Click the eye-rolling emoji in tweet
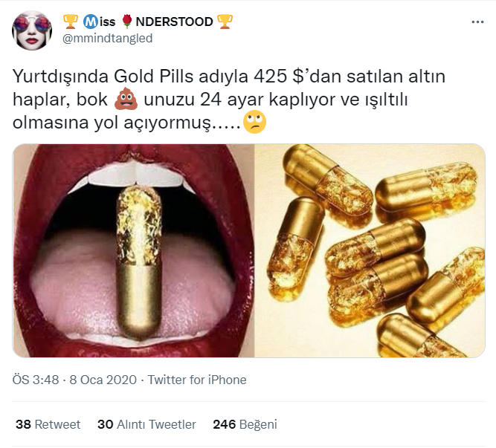Viewport: 496px width, 448px height. 254,123
